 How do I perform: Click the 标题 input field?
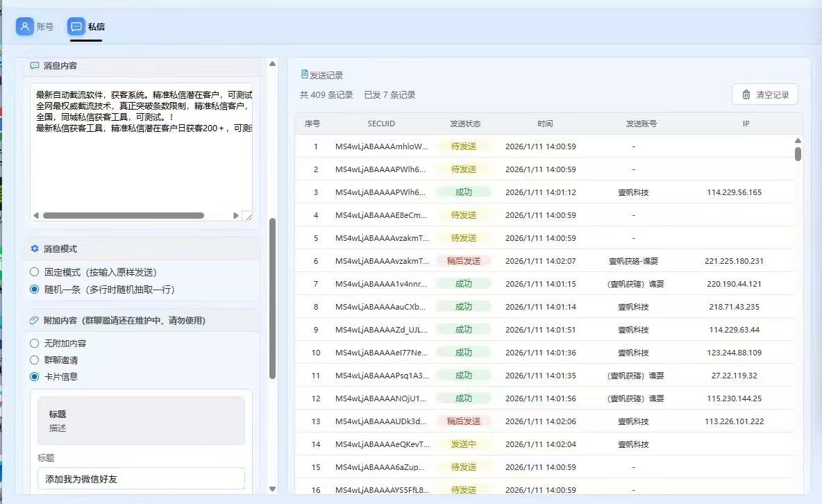point(141,478)
